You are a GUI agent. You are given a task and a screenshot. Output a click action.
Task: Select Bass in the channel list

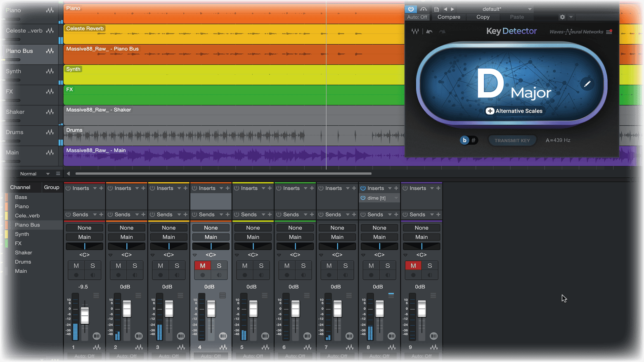click(x=21, y=197)
